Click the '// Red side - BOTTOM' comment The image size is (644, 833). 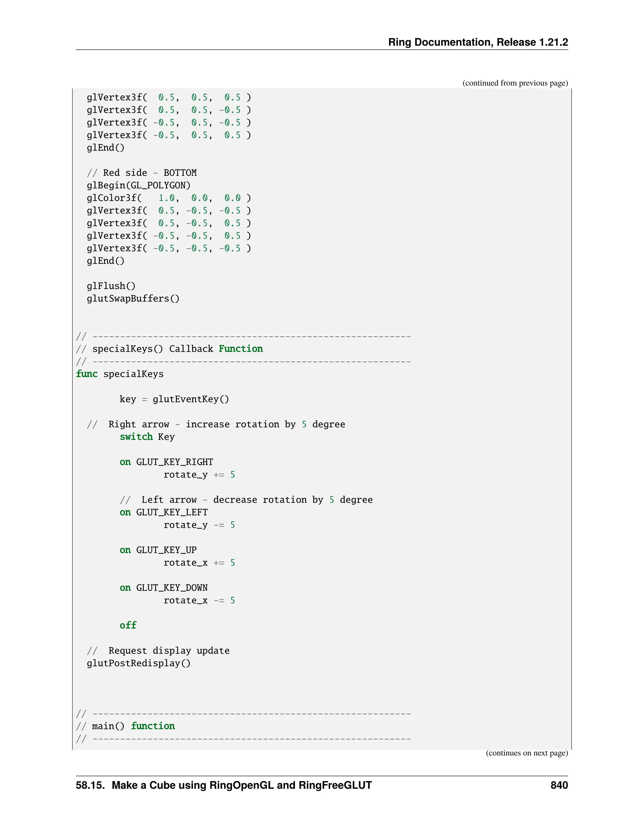[x=142, y=173]
